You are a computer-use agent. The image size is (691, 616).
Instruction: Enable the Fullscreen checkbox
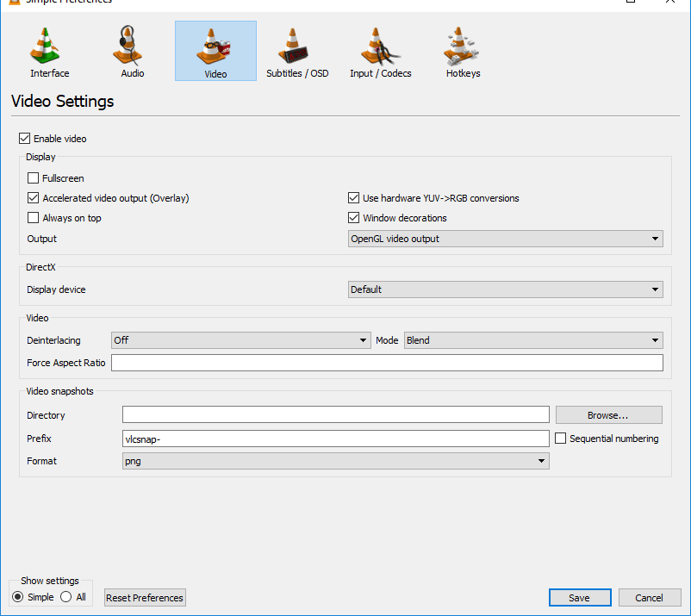pos(33,178)
